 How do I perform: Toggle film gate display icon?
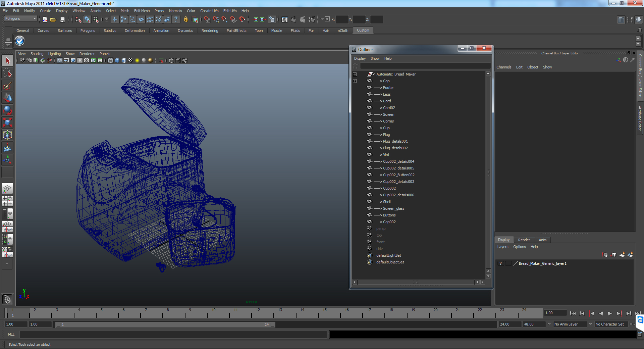point(66,60)
